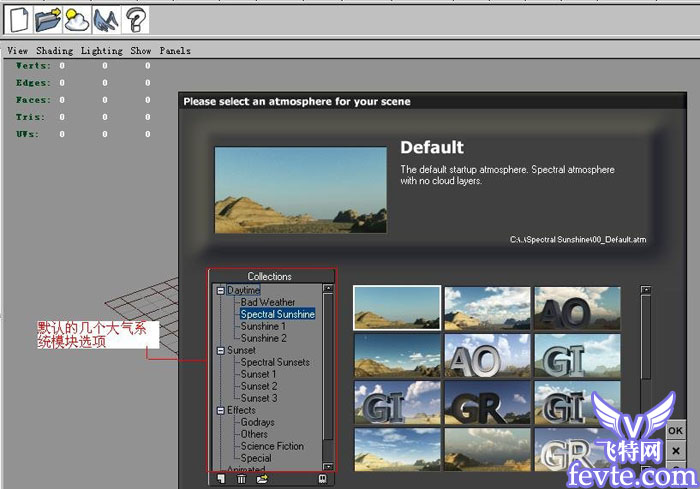This screenshot has height=489, width=700.
Task: Open the Shading menu
Action: (54, 50)
